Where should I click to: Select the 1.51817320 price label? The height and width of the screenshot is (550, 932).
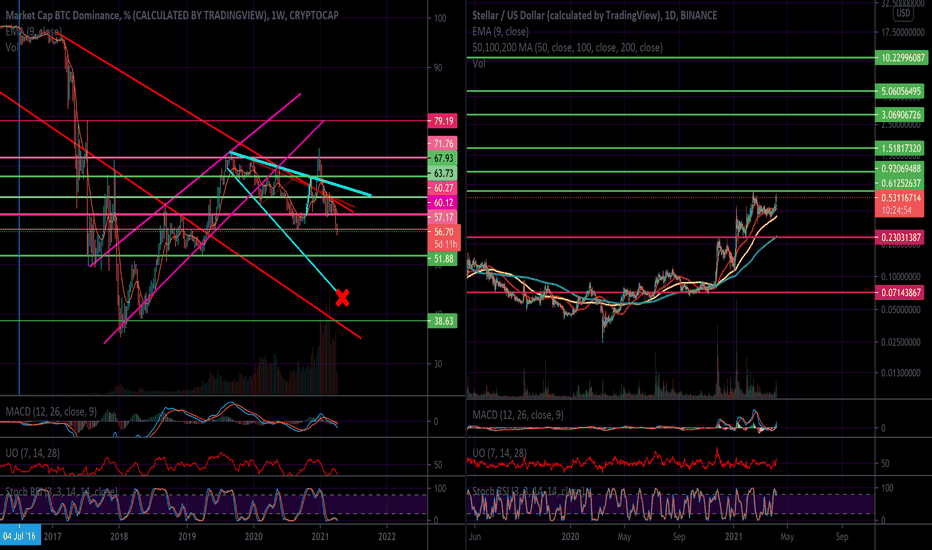point(901,148)
